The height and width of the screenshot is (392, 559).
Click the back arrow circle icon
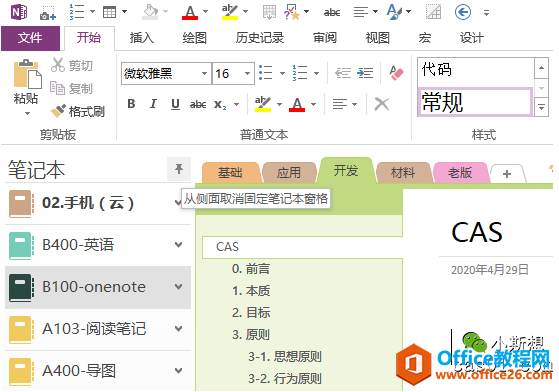tap(463, 12)
